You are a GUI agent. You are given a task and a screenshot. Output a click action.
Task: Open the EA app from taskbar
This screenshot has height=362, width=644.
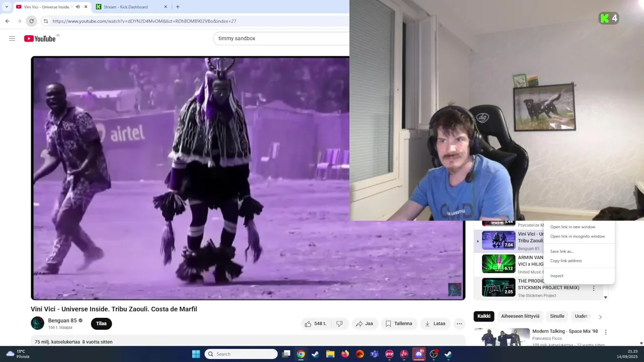pos(360,354)
